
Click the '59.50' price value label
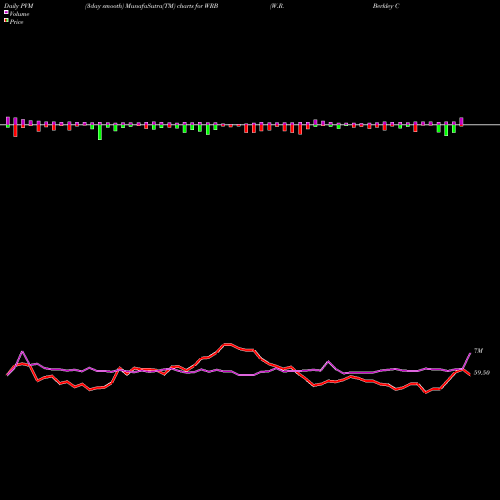click(x=482, y=373)
